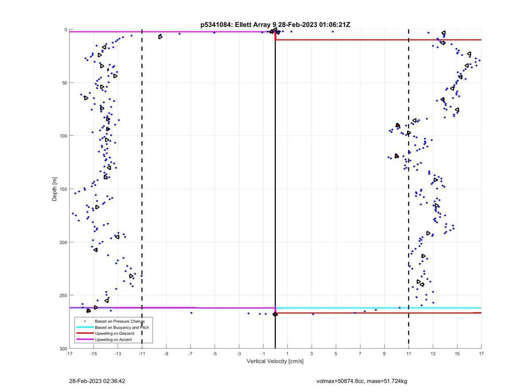The width and height of the screenshot is (532, 392).
Task: Click x-axis tick label '9'
Action: [x=384, y=353]
